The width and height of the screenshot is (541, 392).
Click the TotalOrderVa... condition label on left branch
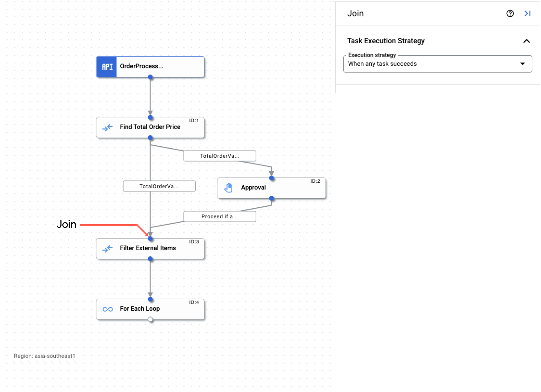(x=159, y=186)
